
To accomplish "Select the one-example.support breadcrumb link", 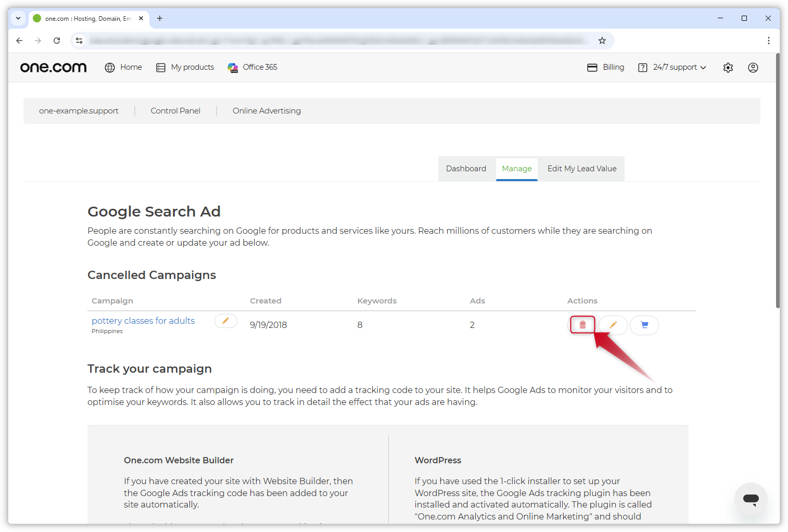I will coord(79,110).
